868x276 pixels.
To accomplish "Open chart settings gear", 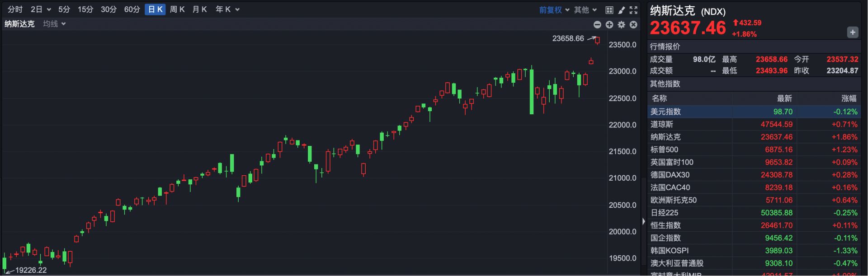I will coord(622,25).
